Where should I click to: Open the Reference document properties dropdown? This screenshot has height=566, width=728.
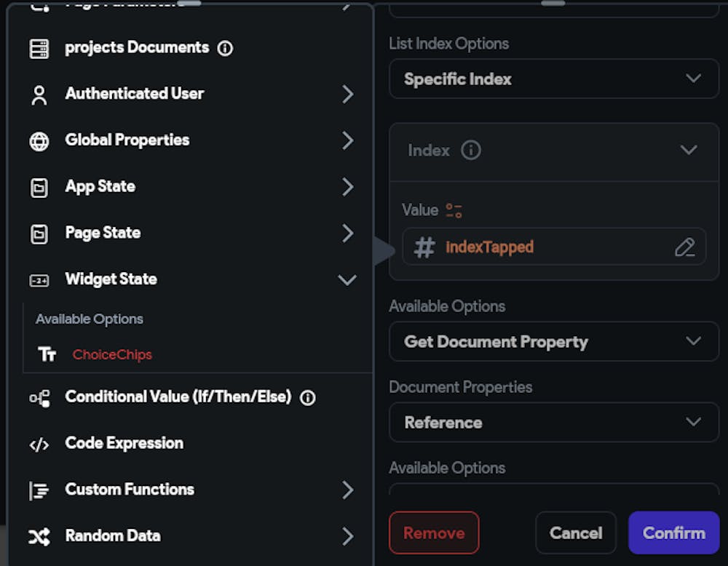(x=553, y=422)
